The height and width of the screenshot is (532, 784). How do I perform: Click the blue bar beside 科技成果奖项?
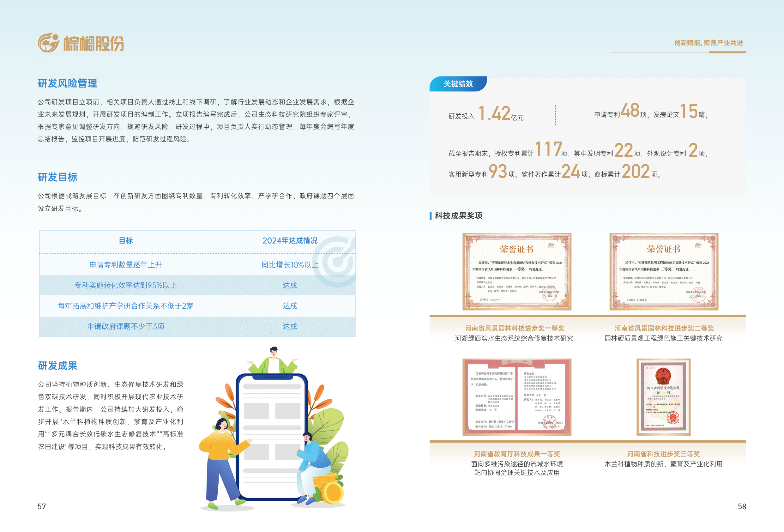(x=431, y=216)
